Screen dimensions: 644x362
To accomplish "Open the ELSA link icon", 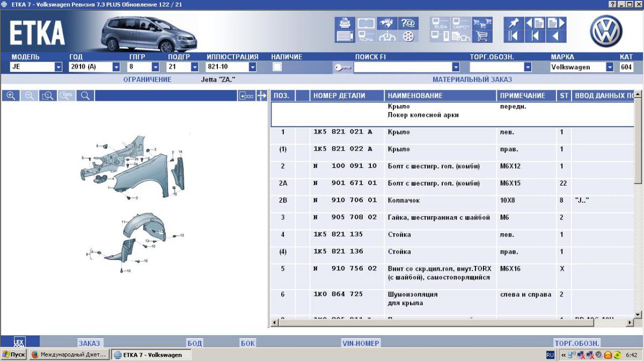I will (440, 23).
